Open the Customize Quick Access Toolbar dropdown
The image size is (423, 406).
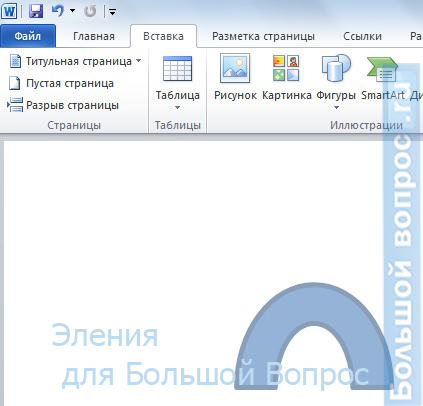coord(113,12)
